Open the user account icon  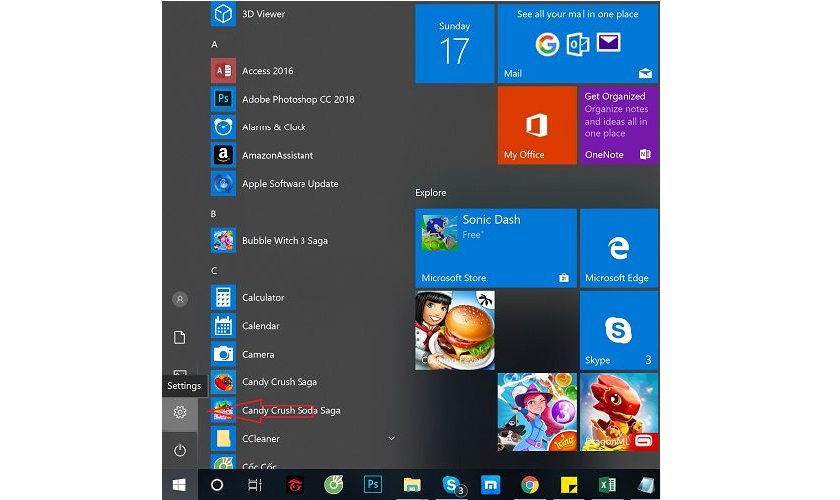[x=180, y=299]
